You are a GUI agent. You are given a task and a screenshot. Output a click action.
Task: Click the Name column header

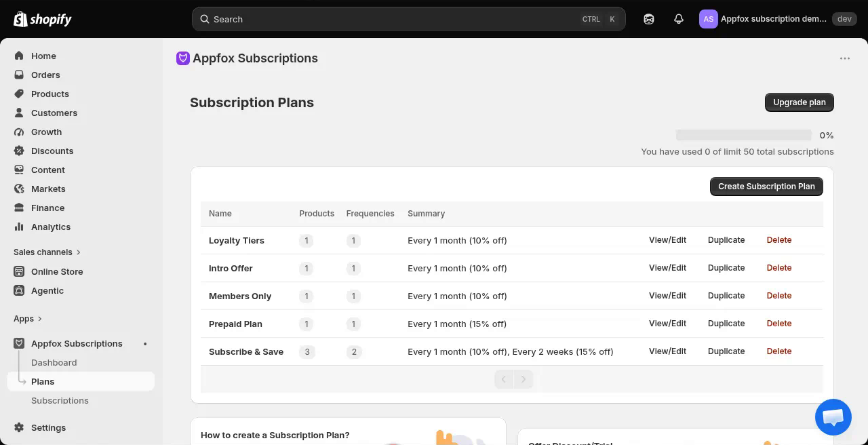tap(220, 214)
